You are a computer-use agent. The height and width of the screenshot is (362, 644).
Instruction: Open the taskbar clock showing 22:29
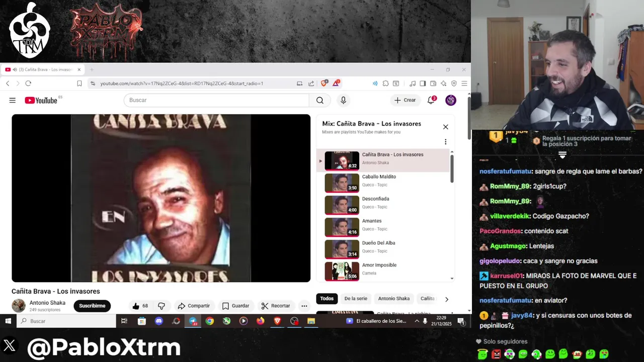tap(441, 321)
